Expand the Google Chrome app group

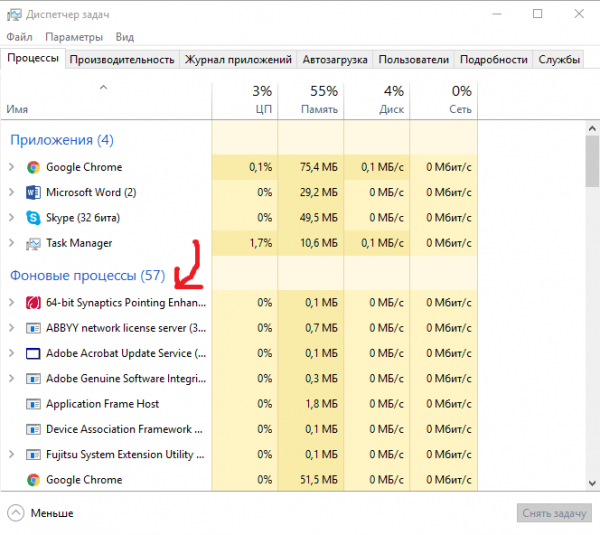coord(11,167)
